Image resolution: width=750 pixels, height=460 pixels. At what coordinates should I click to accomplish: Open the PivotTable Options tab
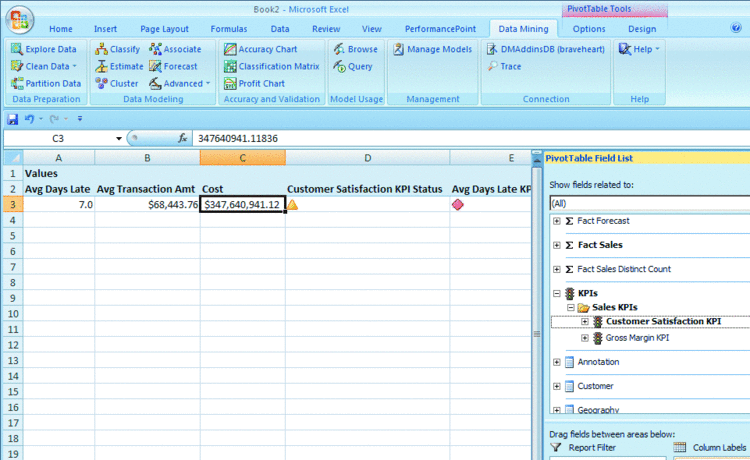pos(589,29)
